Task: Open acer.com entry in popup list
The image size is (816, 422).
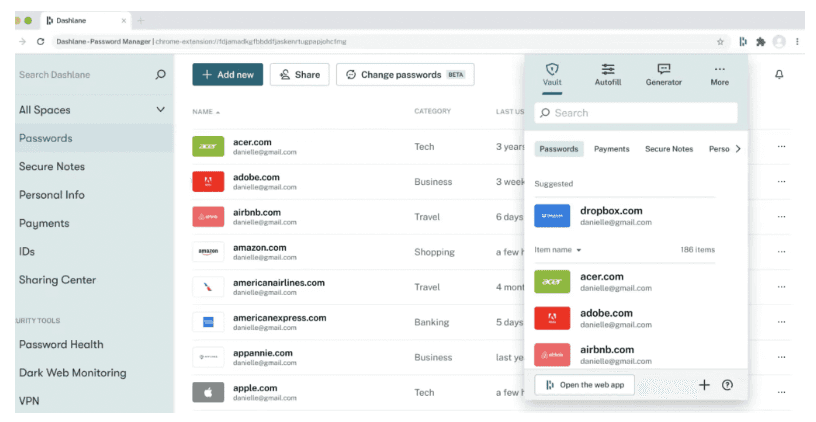Action: [624, 282]
